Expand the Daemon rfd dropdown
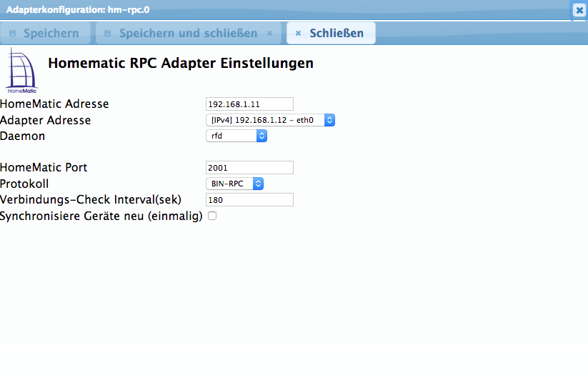The width and height of the screenshot is (588, 375). pyautogui.click(x=236, y=136)
